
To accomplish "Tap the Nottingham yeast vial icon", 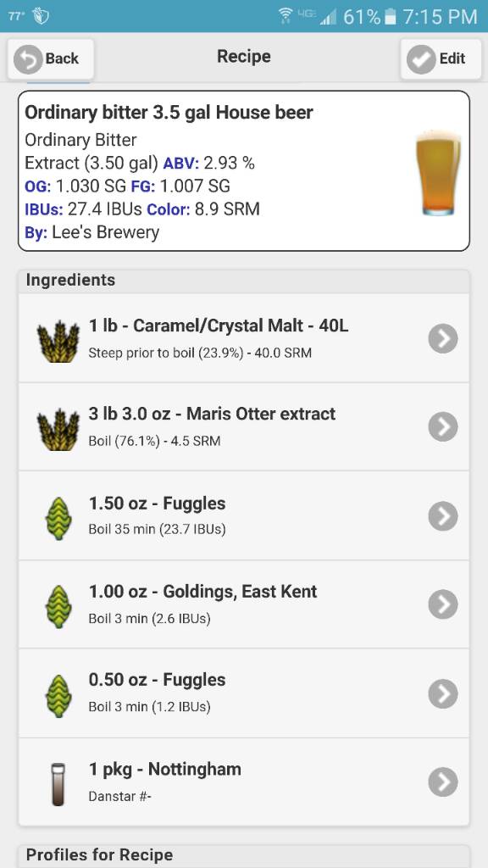I will point(57,784).
